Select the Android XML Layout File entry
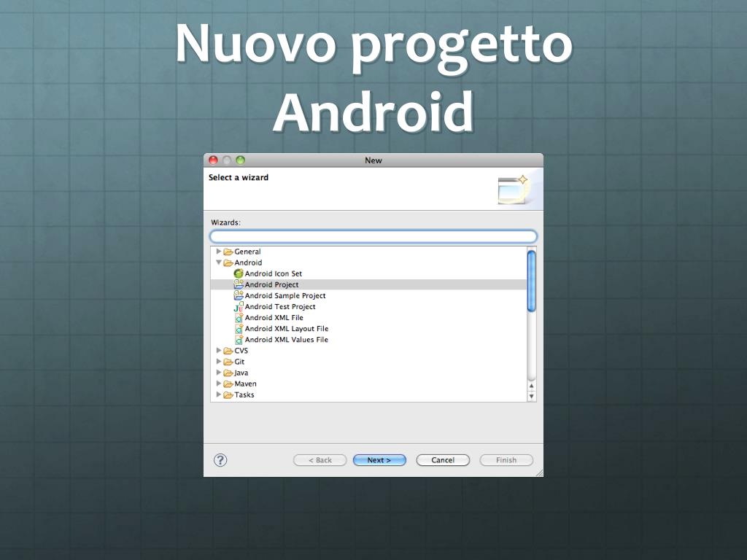The height and width of the screenshot is (560, 747). pyautogui.click(x=287, y=329)
